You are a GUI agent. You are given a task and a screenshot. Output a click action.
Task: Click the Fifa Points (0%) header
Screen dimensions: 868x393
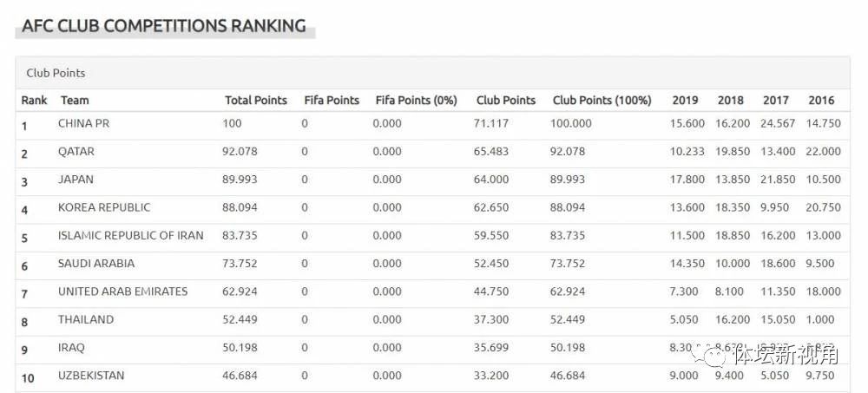tap(417, 100)
